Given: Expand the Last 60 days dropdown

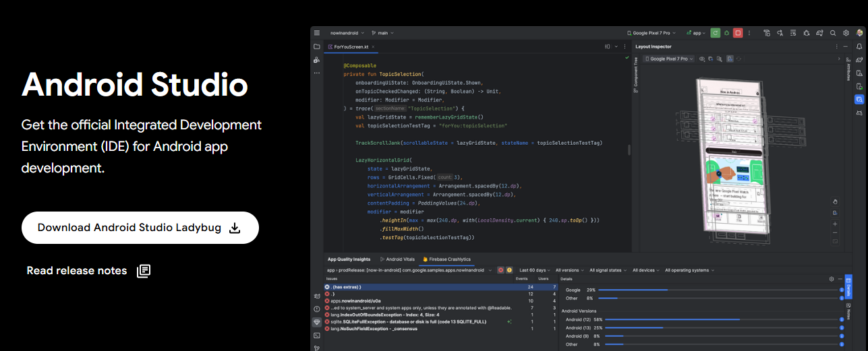Looking at the screenshot, I should [x=535, y=270].
